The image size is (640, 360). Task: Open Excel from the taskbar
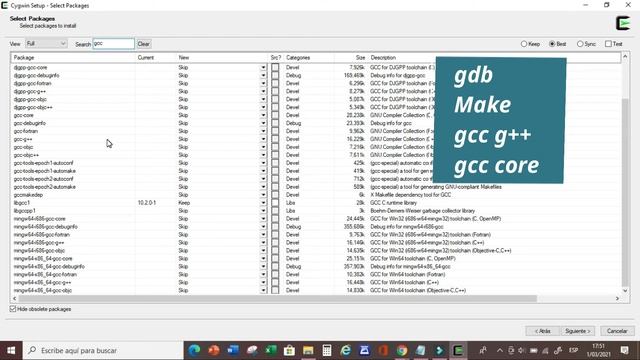click(x=271, y=350)
